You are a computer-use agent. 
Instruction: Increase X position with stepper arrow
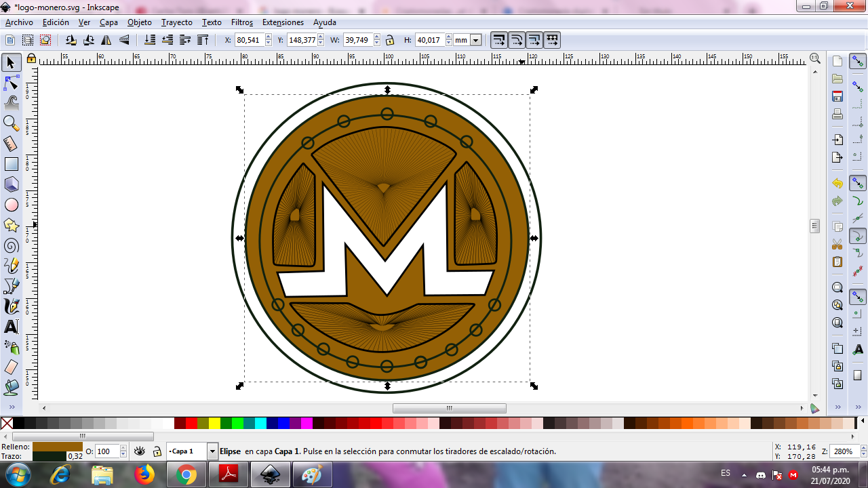click(269, 37)
